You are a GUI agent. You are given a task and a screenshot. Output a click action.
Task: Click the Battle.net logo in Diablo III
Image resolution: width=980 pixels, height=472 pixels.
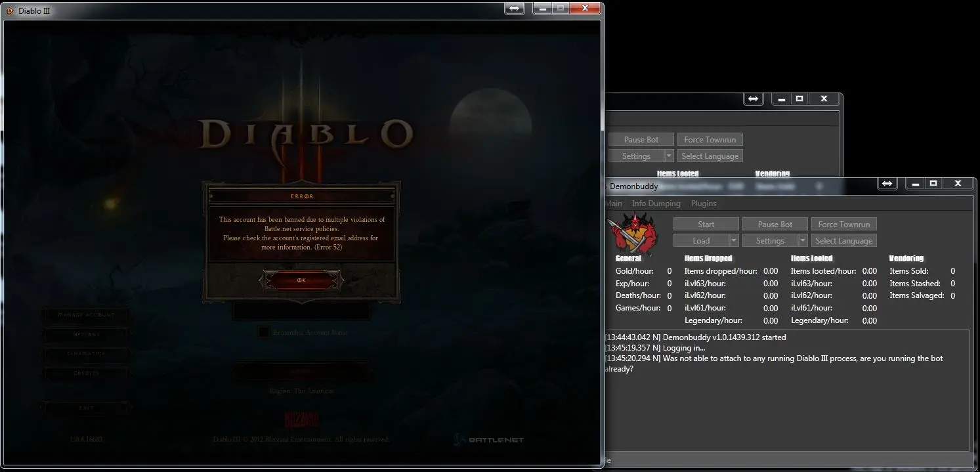click(x=489, y=439)
